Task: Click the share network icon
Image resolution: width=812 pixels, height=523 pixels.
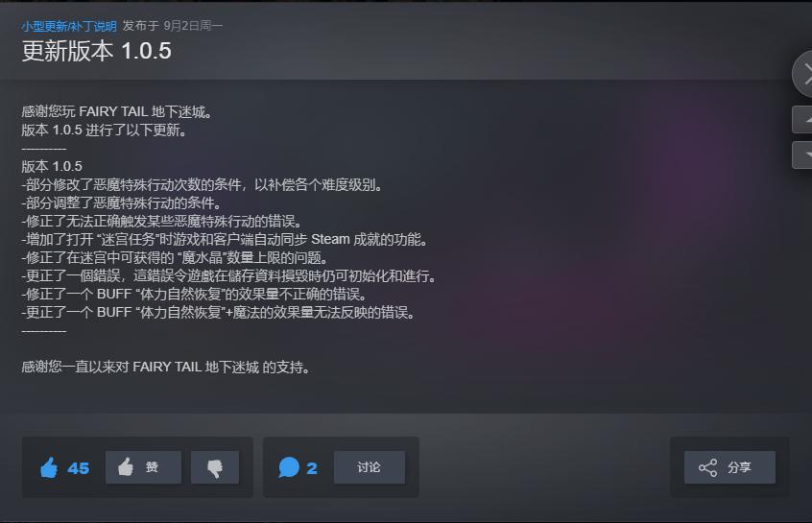Action: click(708, 467)
